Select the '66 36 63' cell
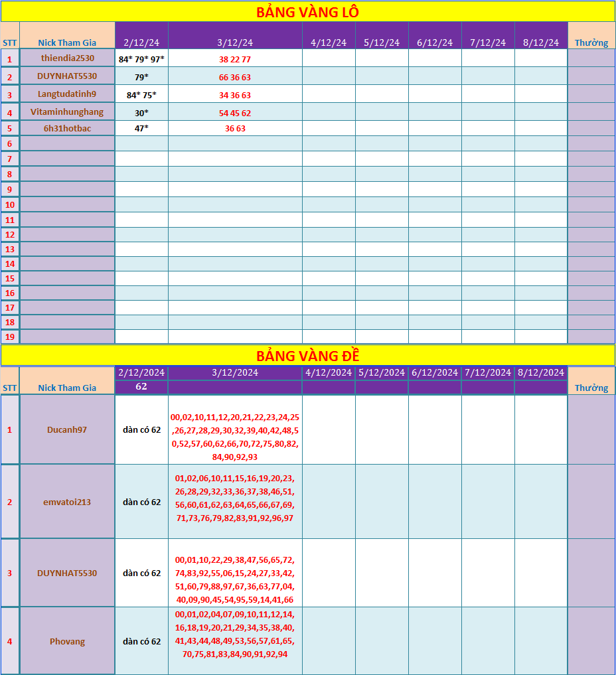Screen dimensions: 616x675 click(x=235, y=77)
